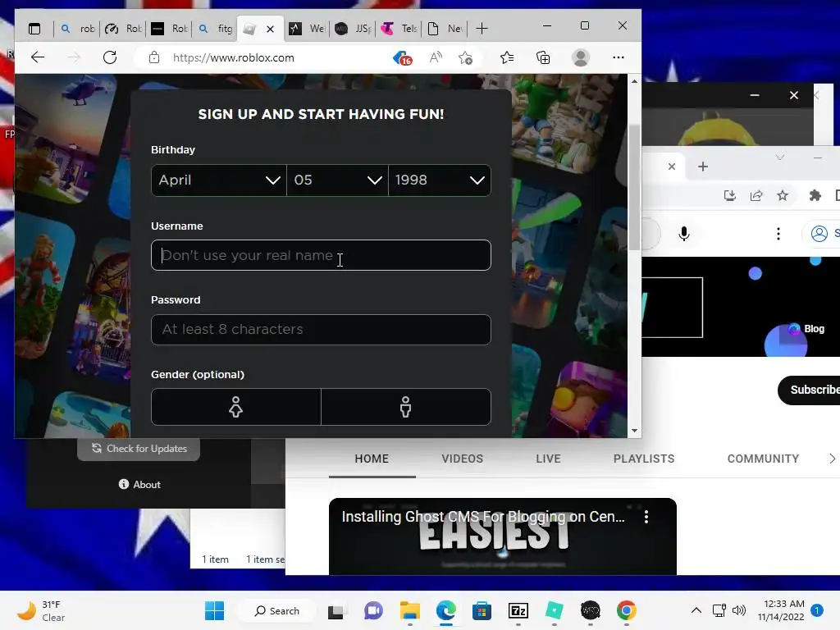Switch to the JJSp tab

click(353, 29)
